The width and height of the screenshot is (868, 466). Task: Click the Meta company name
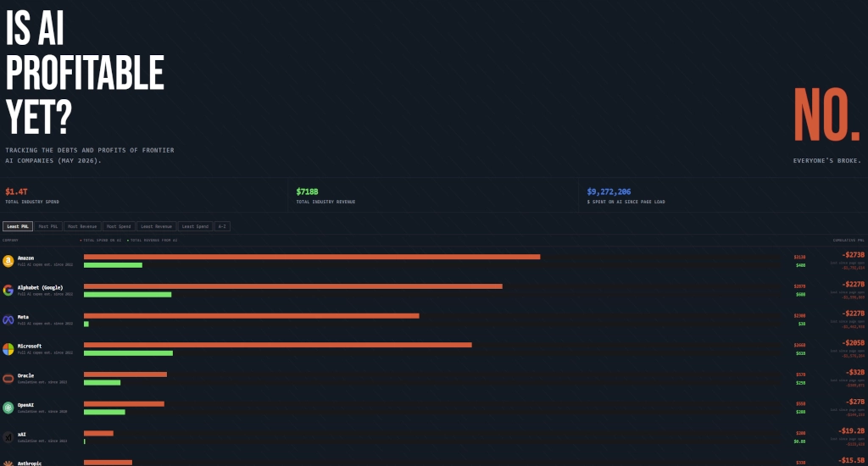pos(23,317)
